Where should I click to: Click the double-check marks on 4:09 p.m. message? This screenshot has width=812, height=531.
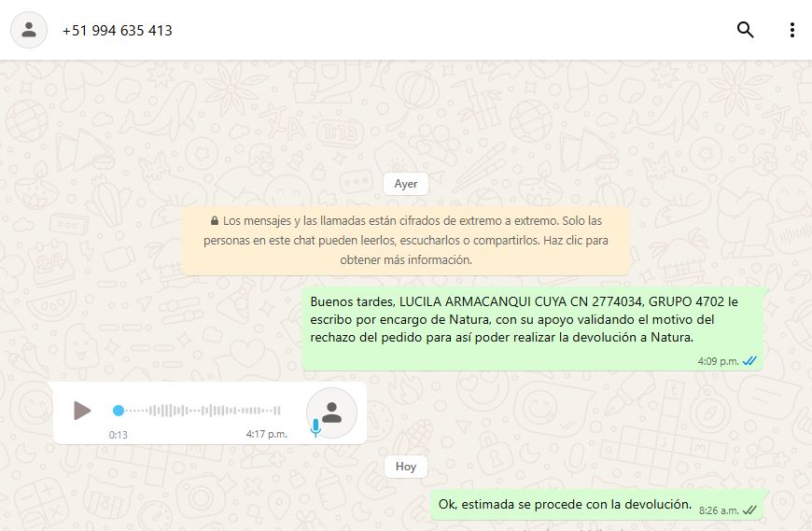click(749, 361)
